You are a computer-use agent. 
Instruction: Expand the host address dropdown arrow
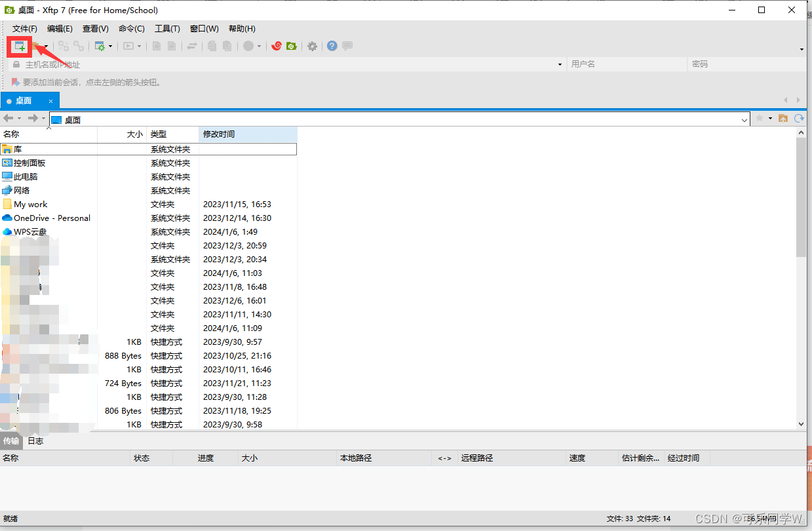coord(560,64)
